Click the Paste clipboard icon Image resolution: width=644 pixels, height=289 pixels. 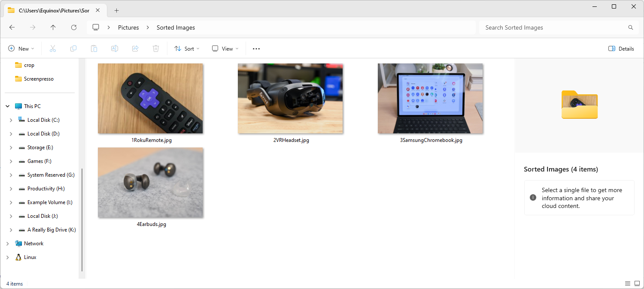(94, 48)
